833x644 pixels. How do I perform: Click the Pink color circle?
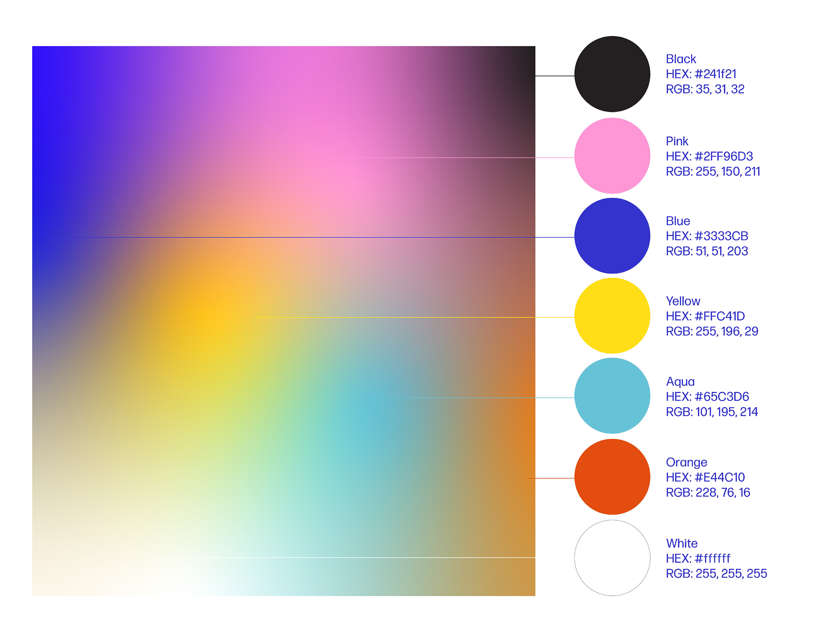click(x=612, y=156)
